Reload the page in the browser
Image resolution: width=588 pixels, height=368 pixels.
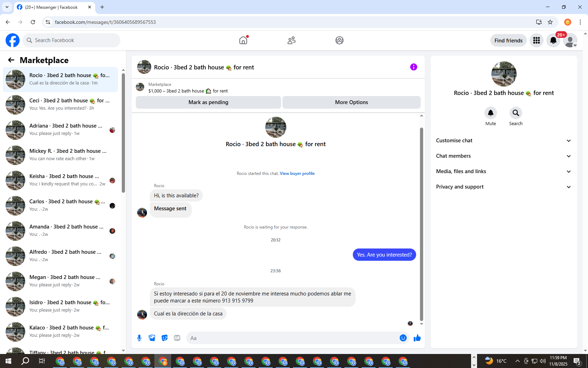(33, 22)
